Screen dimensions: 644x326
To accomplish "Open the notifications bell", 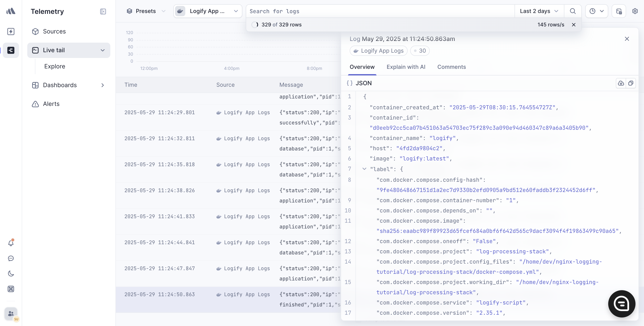I will point(11,243).
